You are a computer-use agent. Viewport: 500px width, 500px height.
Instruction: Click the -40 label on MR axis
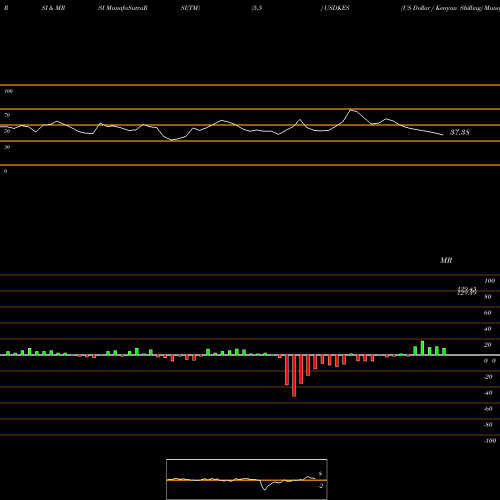coord(488,393)
